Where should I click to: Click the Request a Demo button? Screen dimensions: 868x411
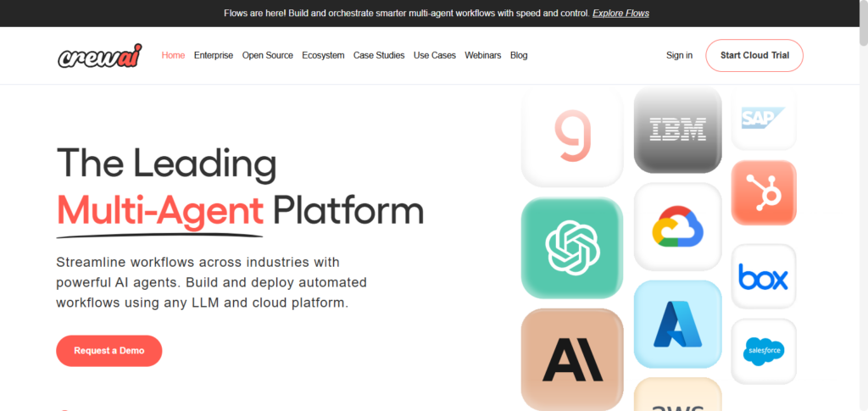coord(109,351)
